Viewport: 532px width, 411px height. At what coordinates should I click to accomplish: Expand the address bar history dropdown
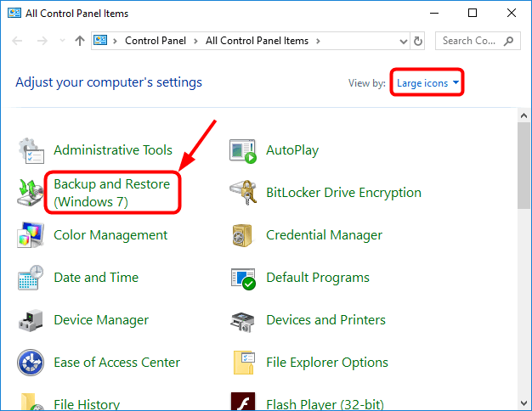click(404, 42)
